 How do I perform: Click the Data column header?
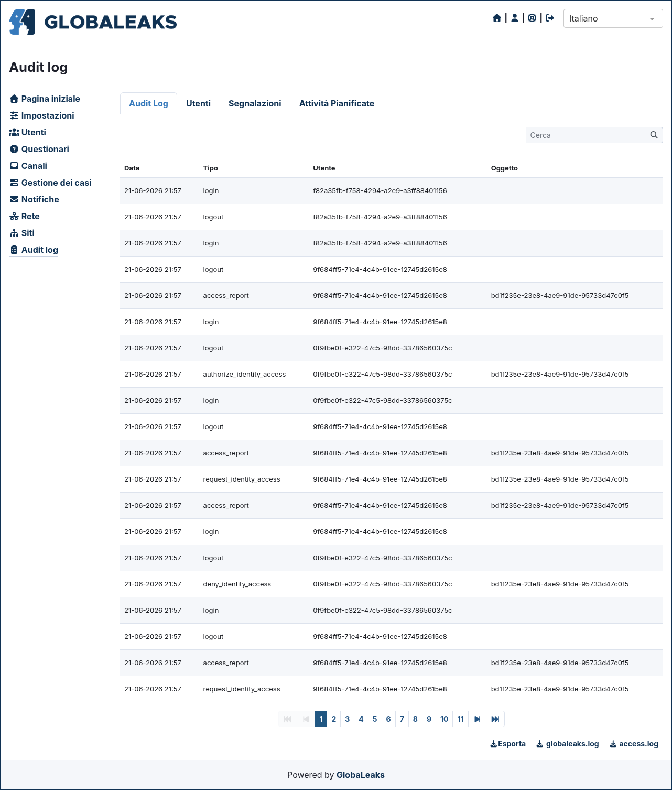132,168
